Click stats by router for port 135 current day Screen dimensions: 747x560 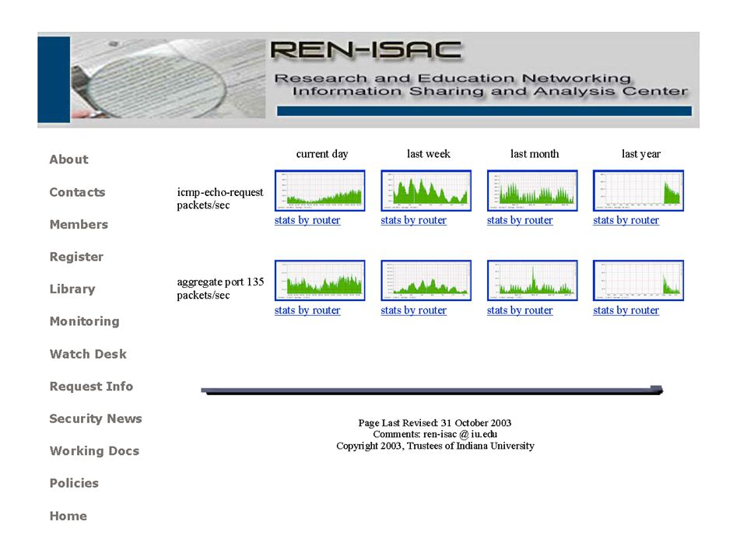click(x=307, y=310)
